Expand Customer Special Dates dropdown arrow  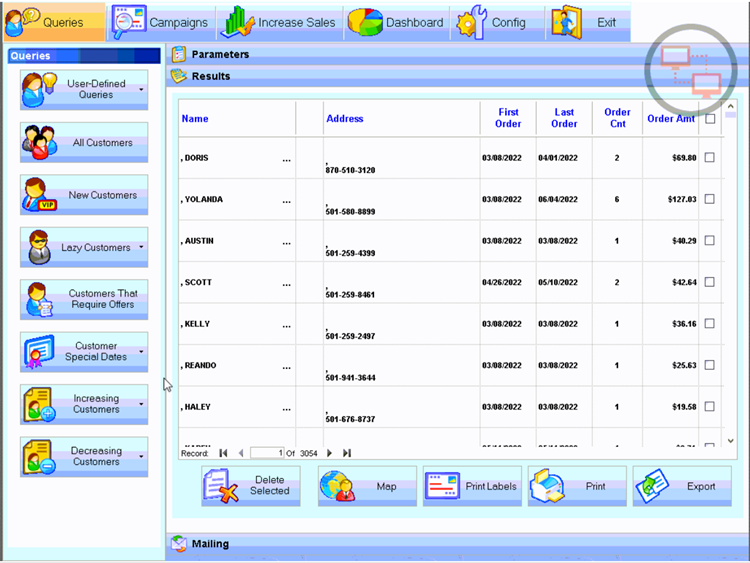point(141,352)
